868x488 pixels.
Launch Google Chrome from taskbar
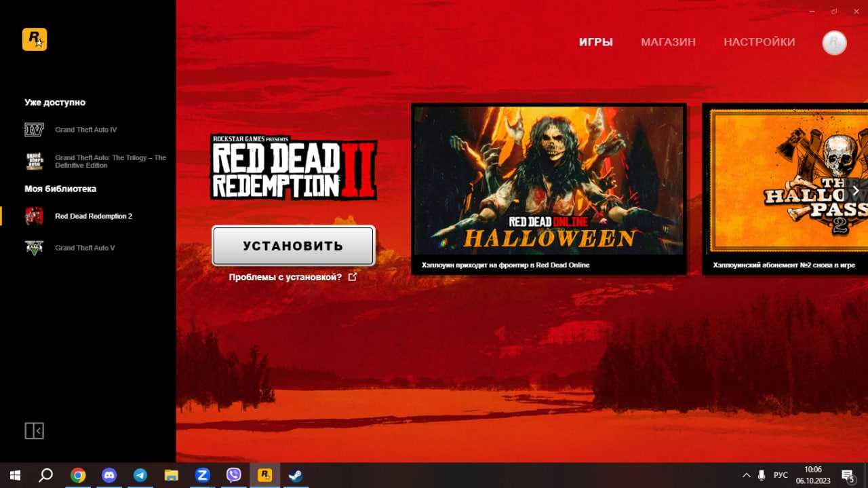(78, 475)
